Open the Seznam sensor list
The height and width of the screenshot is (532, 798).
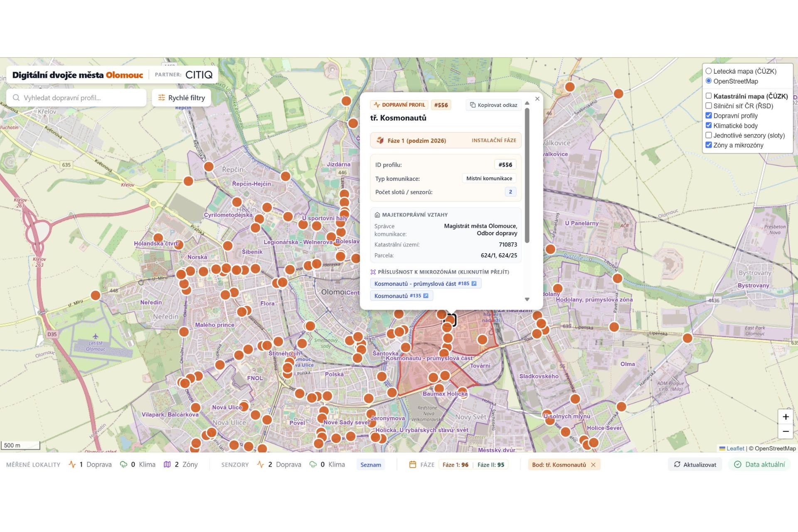coord(370,465)
